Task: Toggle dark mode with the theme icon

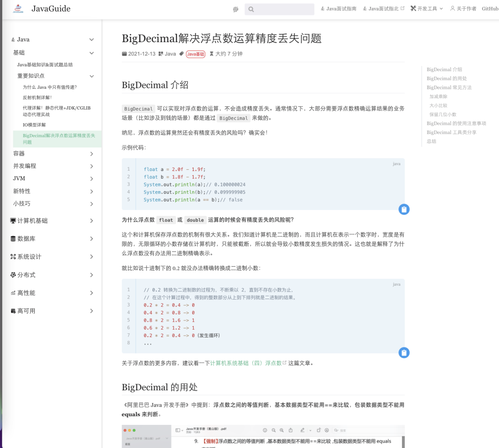Action: click(236, 9)
